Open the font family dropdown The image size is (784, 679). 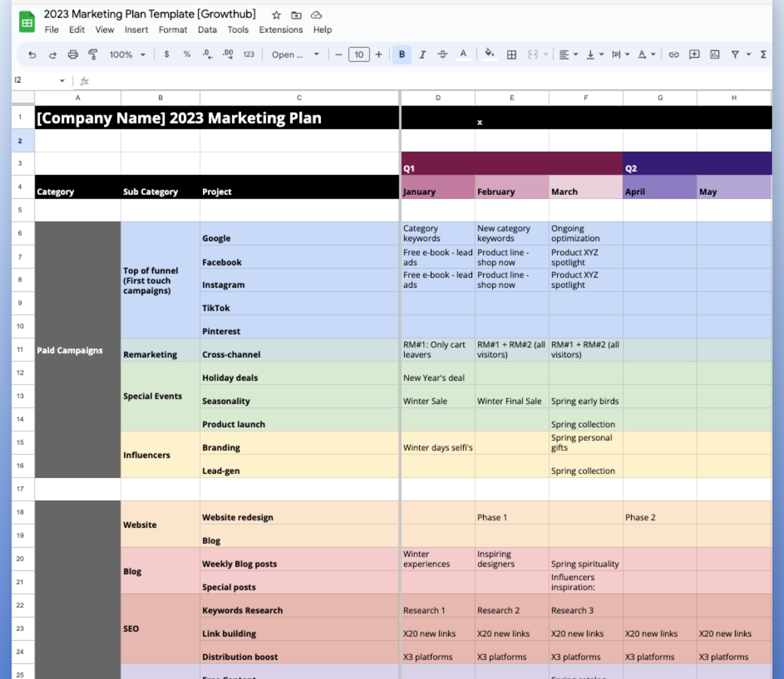point(295,55)
